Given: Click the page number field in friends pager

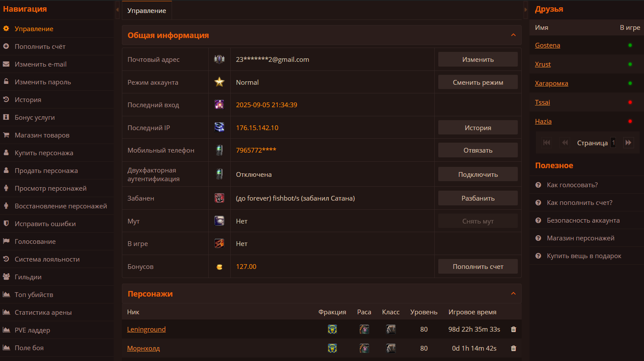Looking at the screenshot, I should click(613, 143).
